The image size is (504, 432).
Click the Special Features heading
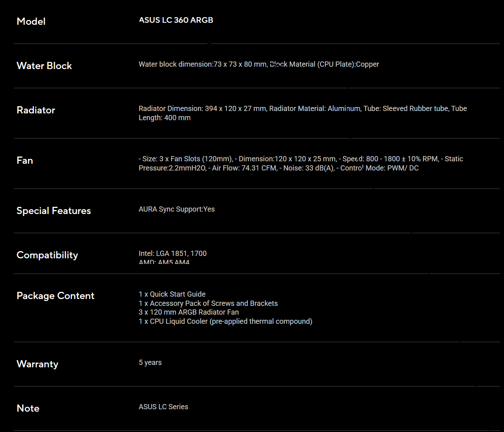(54, 211)
